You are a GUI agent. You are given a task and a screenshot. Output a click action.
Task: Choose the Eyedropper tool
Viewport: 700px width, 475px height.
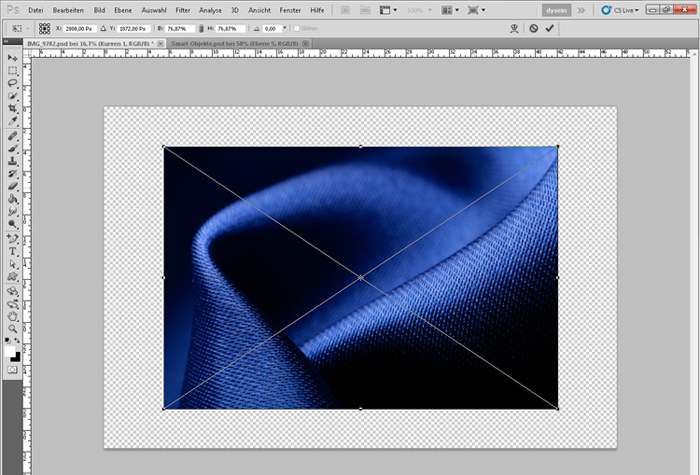tap(13, 120)
